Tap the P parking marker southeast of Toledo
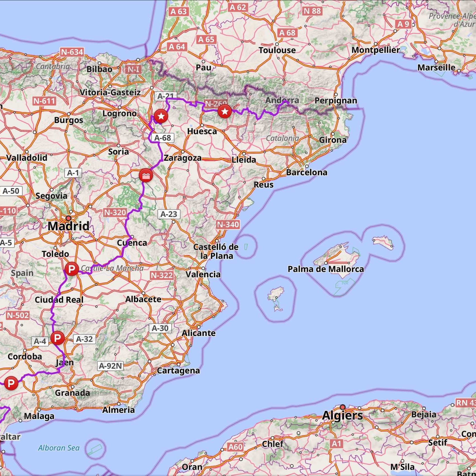Screen dimensions: 476x476 click(x=72, y=269)
